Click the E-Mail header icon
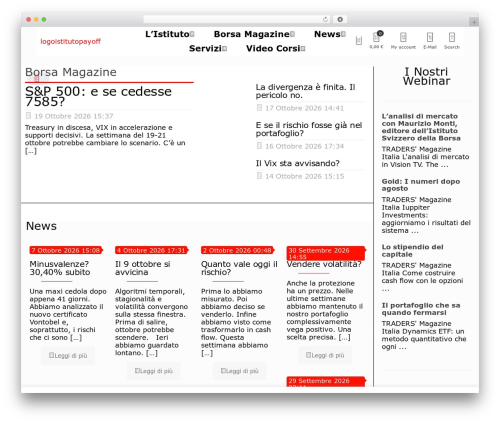The height and width of the screenshot is (423, 500). coord(430,41)
